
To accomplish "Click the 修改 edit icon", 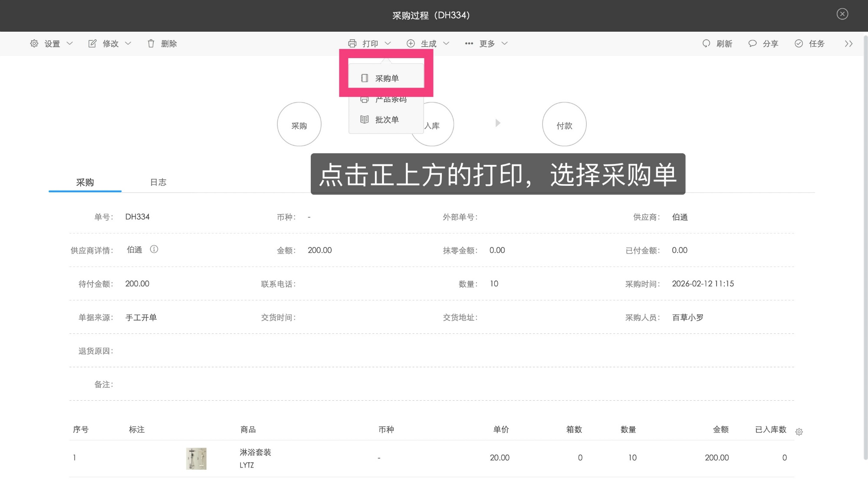I will 92,43.
